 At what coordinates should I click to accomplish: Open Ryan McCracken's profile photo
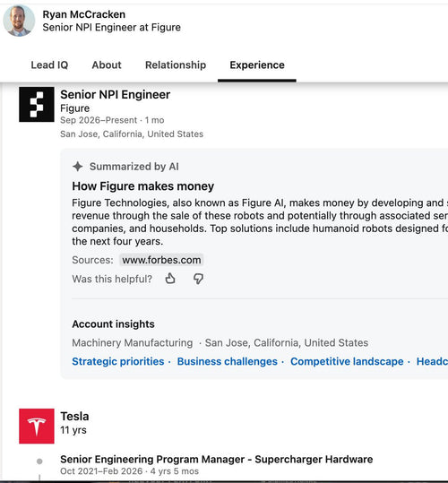[19, 21]
